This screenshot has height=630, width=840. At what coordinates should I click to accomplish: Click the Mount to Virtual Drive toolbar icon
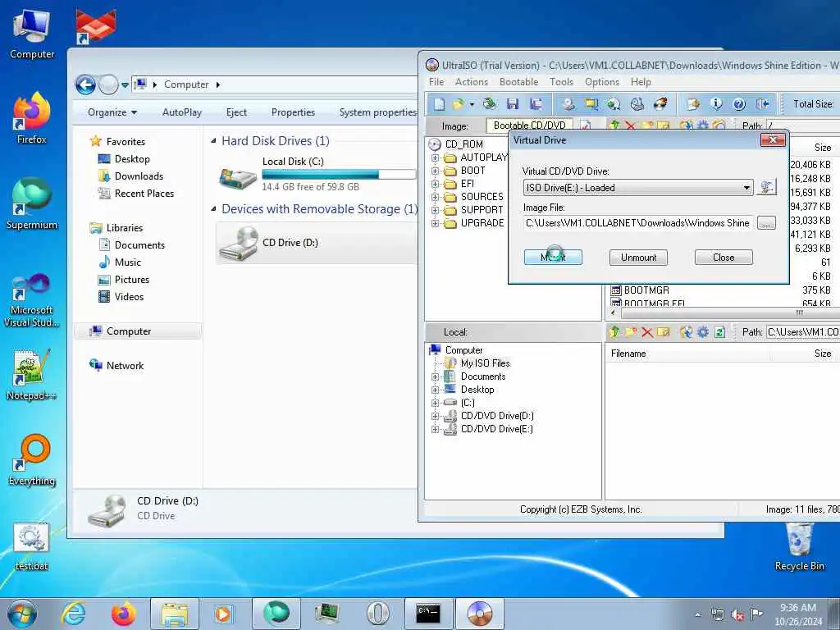(637, 104)
